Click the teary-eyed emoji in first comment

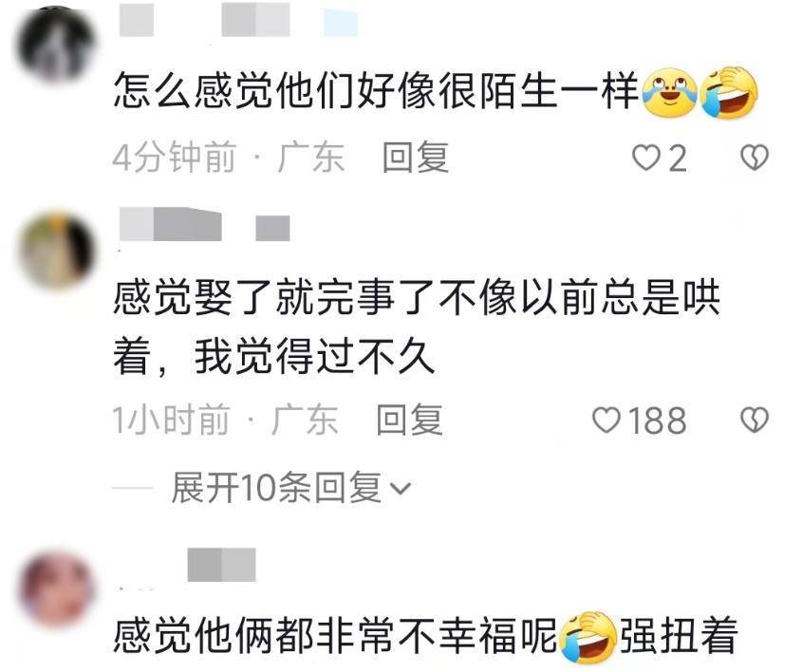point(668,93)
